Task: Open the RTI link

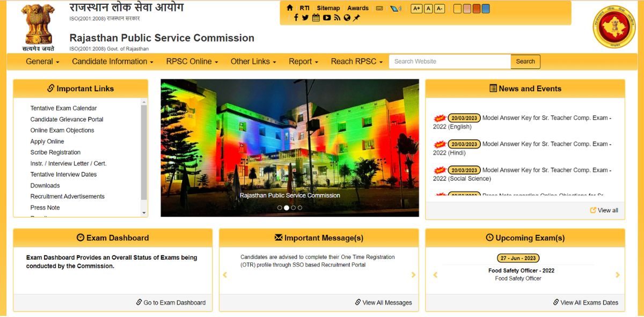Action: point(304,8)
